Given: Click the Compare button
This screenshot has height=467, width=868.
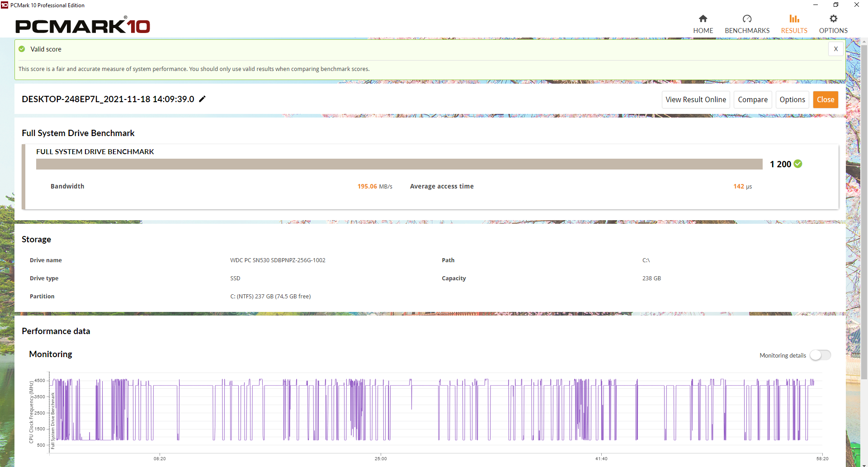Looking at the screenshot, I should point(753,99).
